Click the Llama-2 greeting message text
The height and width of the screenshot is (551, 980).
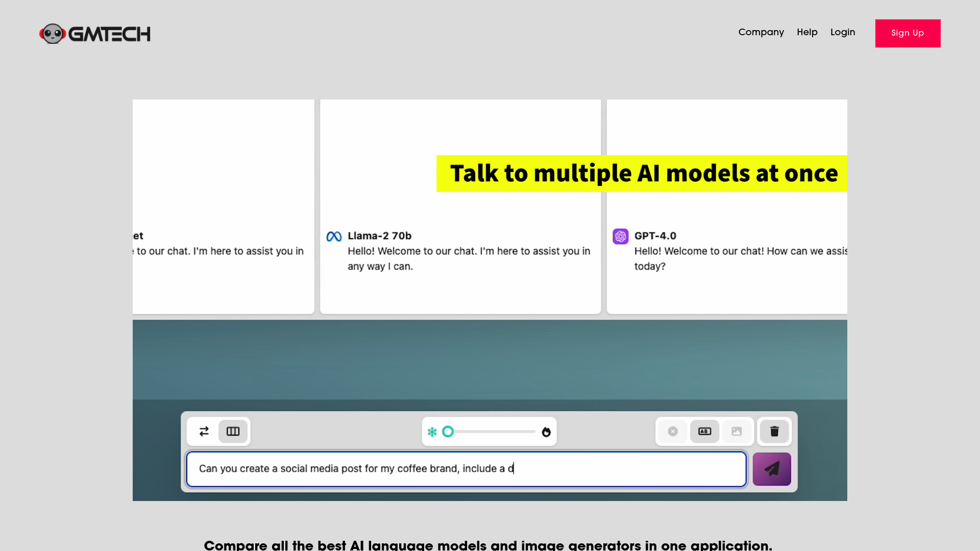pyautogui.click(x=469, y=259)
